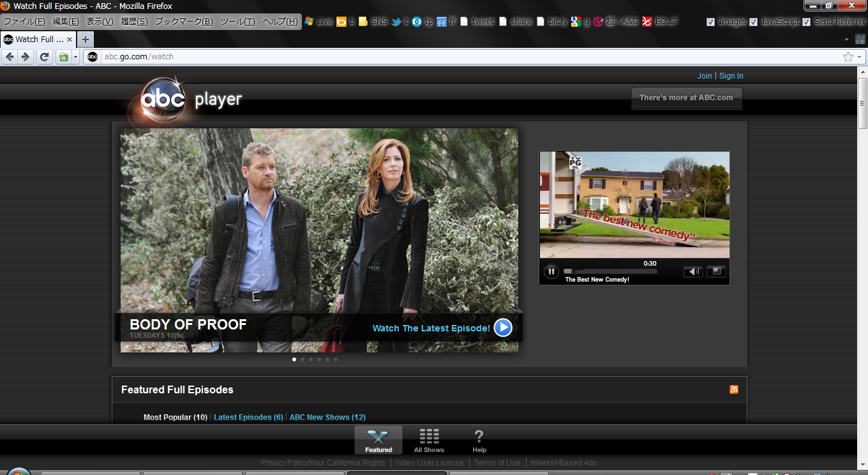Open a new tab with the plus button
This screenshot has width=868, height=475.
pos(86,39)
